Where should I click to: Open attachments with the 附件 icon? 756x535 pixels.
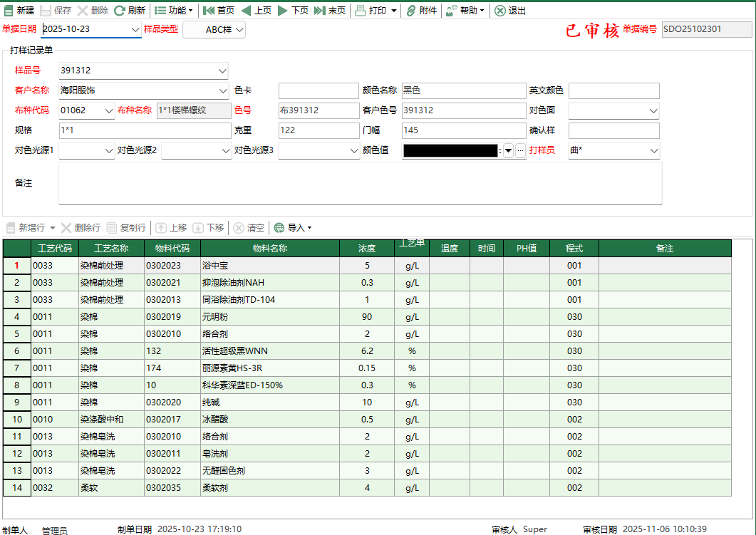420,11
